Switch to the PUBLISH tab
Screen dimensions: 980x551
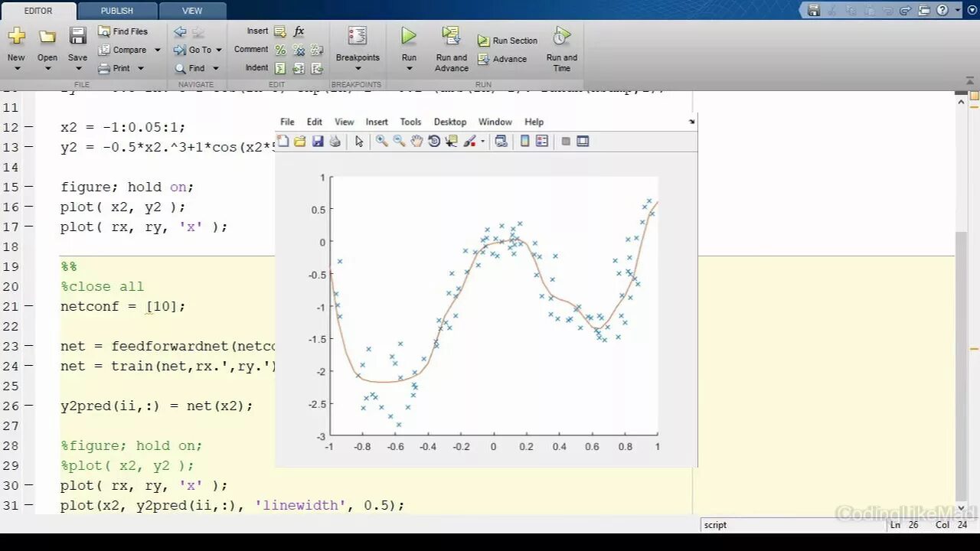click(117, 11)
